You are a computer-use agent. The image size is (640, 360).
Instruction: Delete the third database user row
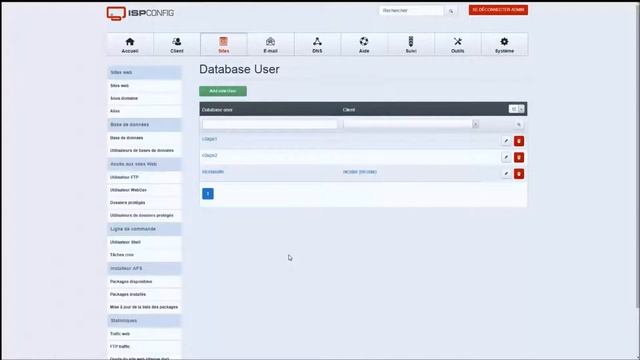coord(519,173)
